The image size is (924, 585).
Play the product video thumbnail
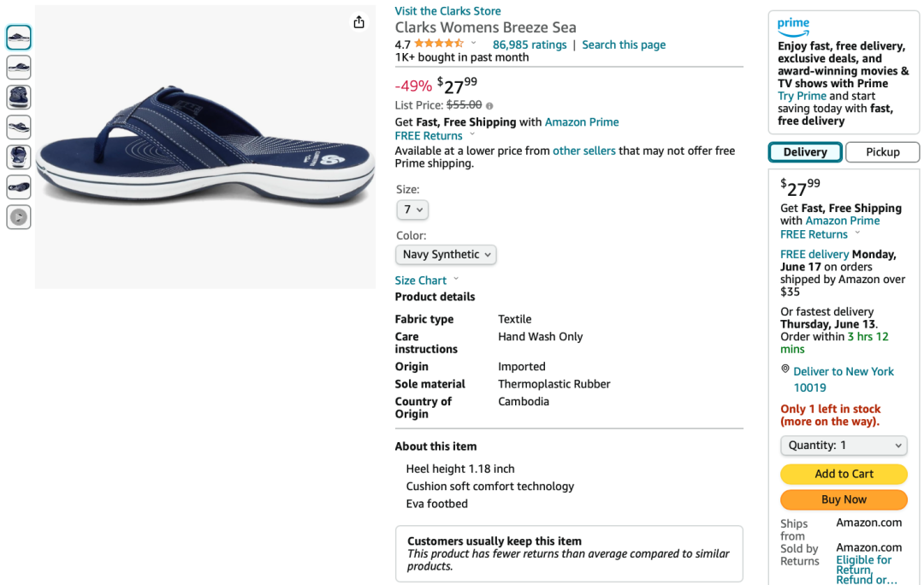coord(19,217)
